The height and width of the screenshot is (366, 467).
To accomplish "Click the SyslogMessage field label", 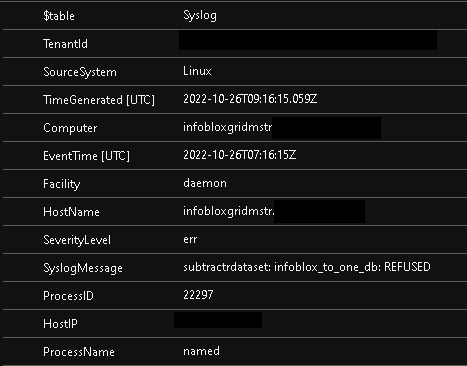I will (83, 268).
